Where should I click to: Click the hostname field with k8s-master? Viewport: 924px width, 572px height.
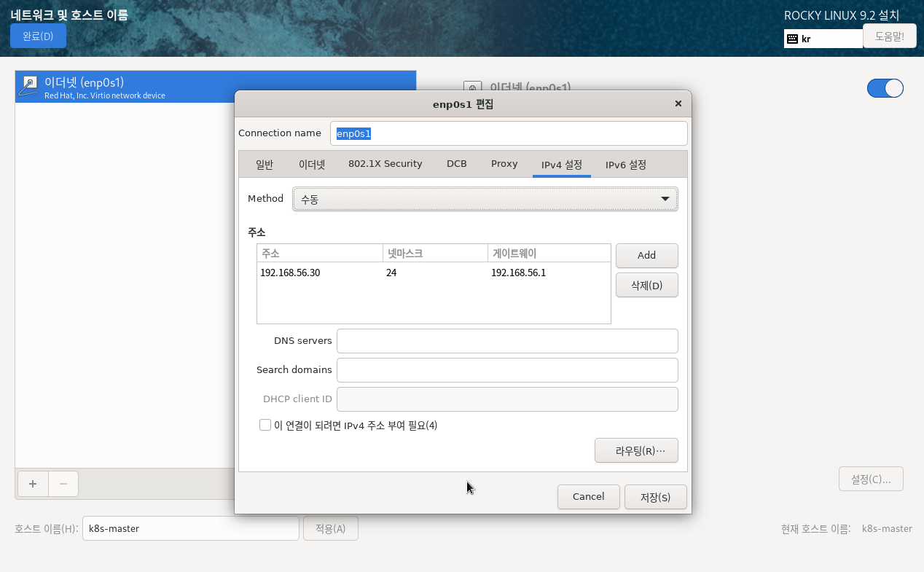click(x=191, y=528)
